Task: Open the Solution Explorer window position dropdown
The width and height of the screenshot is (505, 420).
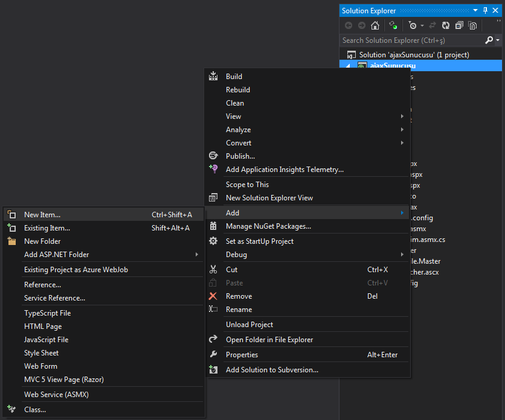Action: [475, 10]
